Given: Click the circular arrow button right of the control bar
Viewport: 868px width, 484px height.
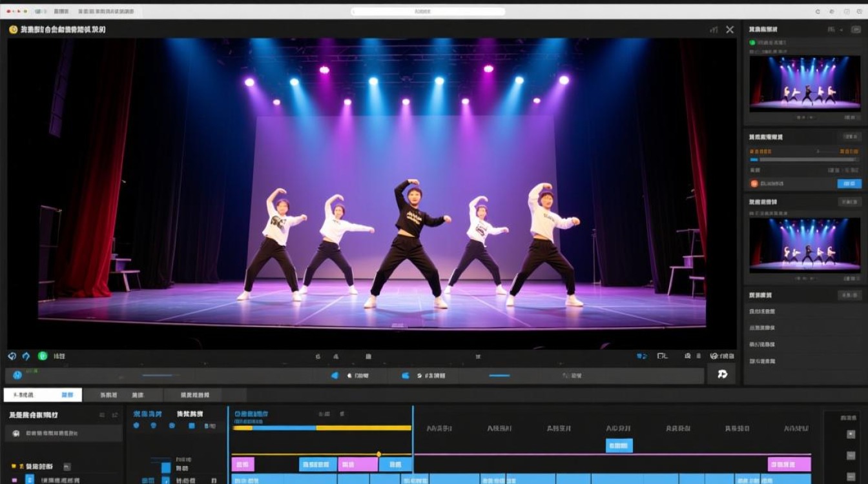Looking at the screenshot, I should click(x=722, y=374).
